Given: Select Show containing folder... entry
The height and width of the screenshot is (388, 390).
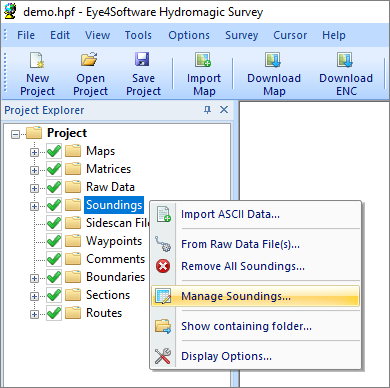Looking at the screenshot, I should (x=255, y=326).
